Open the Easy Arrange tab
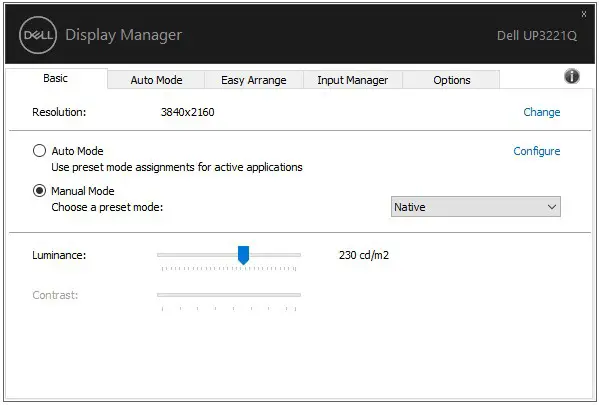 point(254,80)
